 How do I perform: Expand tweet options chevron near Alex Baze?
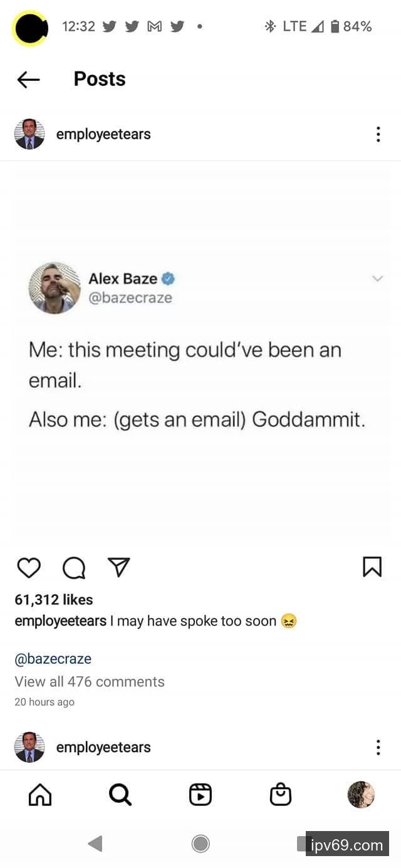click(x=377, y=278)
